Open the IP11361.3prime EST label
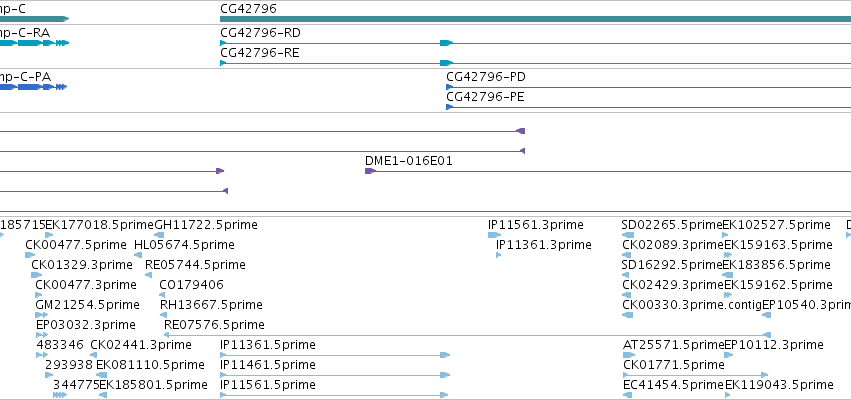The height and width of the screenshot is (400, 851). [544, 245]
